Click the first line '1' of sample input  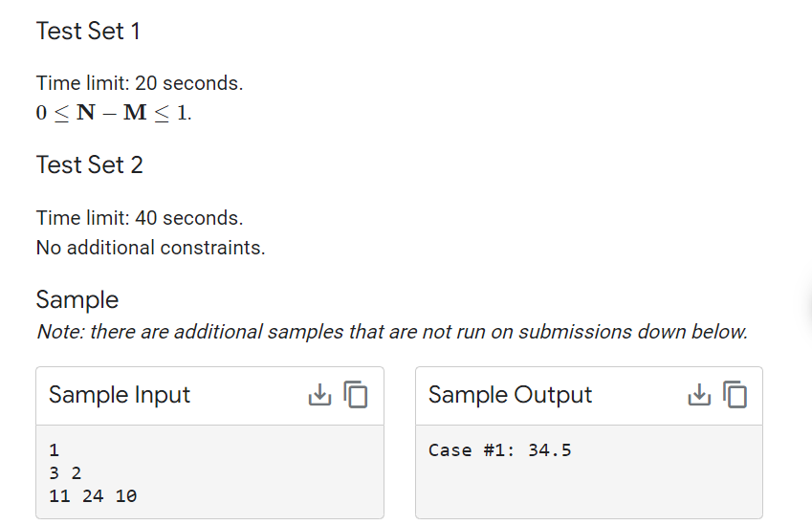point(55,450)
